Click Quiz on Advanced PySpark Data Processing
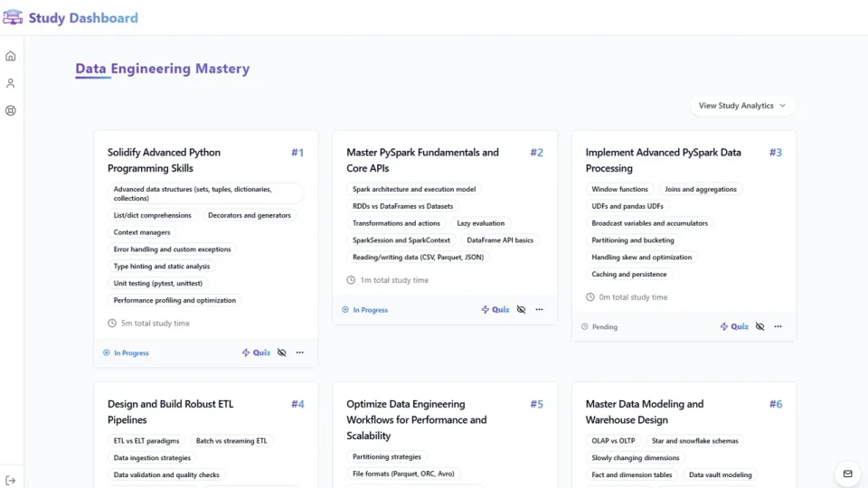868x488 pixels. [x=734, y=327]
